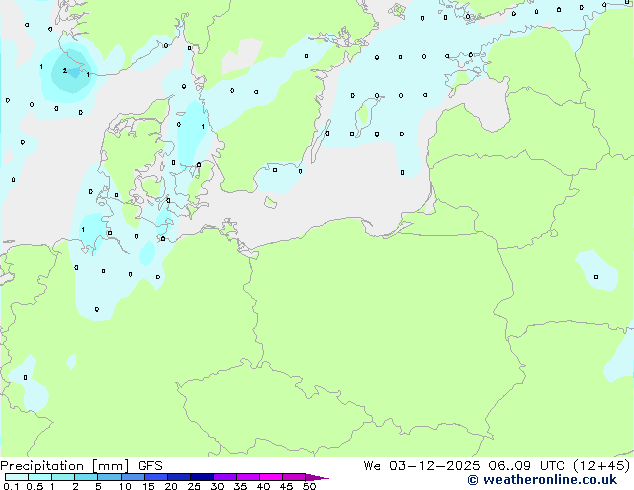Click the '2' precipitation value on the map

click(x=65, y=71)
